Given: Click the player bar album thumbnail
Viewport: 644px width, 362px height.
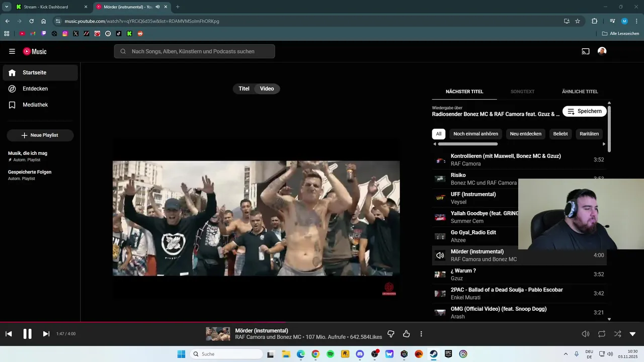Looking at the screenshot, I should coord(218,334).
